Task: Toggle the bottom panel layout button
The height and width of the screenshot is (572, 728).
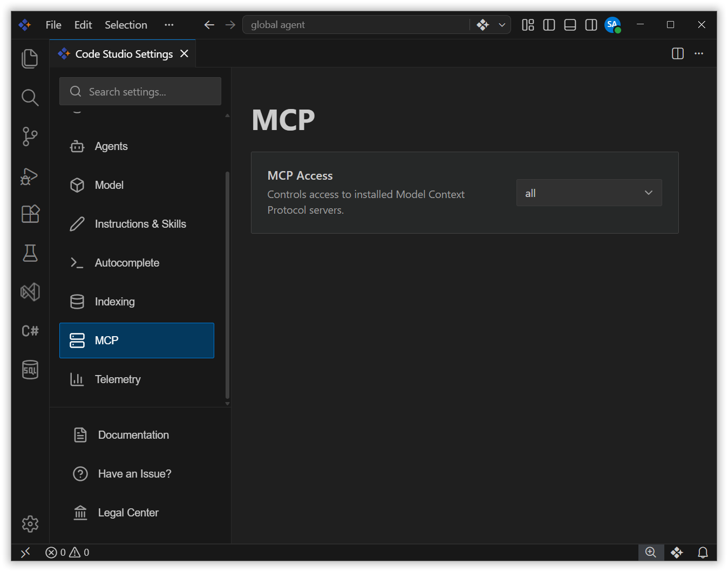Action: click(570, 25)
